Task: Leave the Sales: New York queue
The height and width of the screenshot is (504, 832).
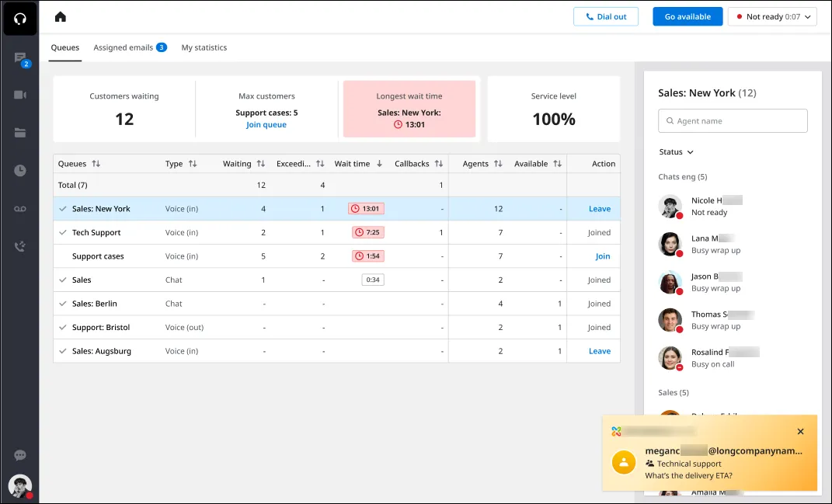Action: (600, 209)
